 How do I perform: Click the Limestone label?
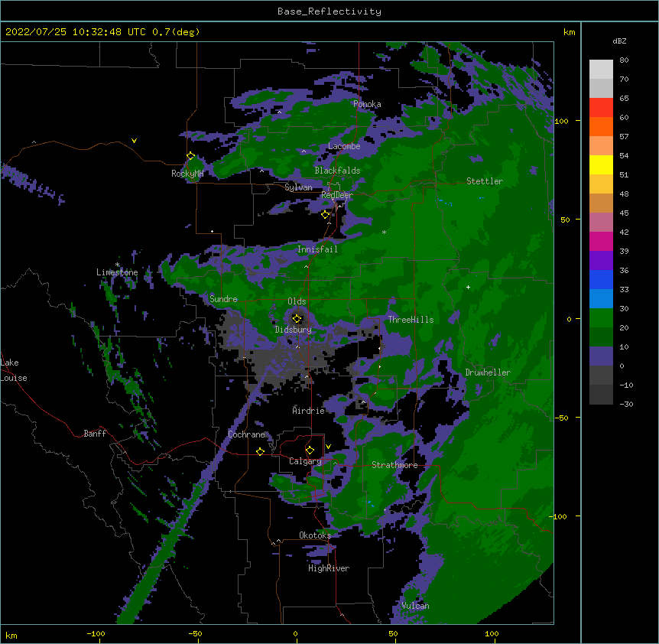click(x=117, y=272)
